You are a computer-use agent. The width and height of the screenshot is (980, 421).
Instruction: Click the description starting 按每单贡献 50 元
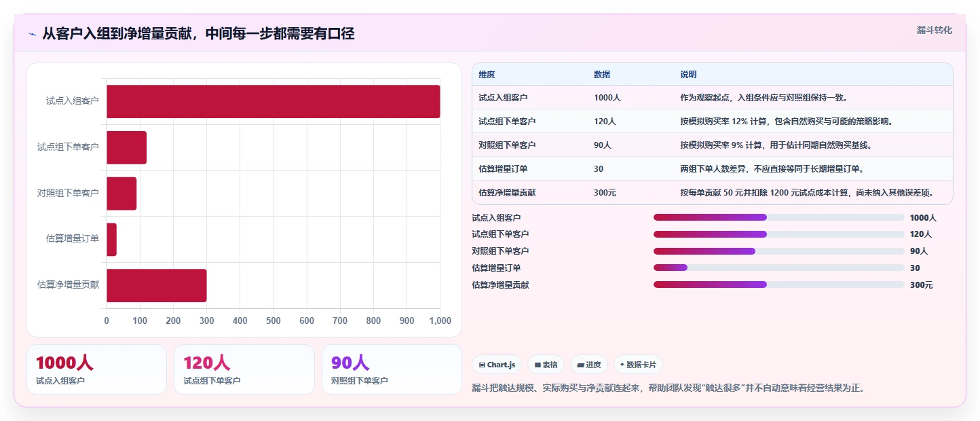coord(807,193)
